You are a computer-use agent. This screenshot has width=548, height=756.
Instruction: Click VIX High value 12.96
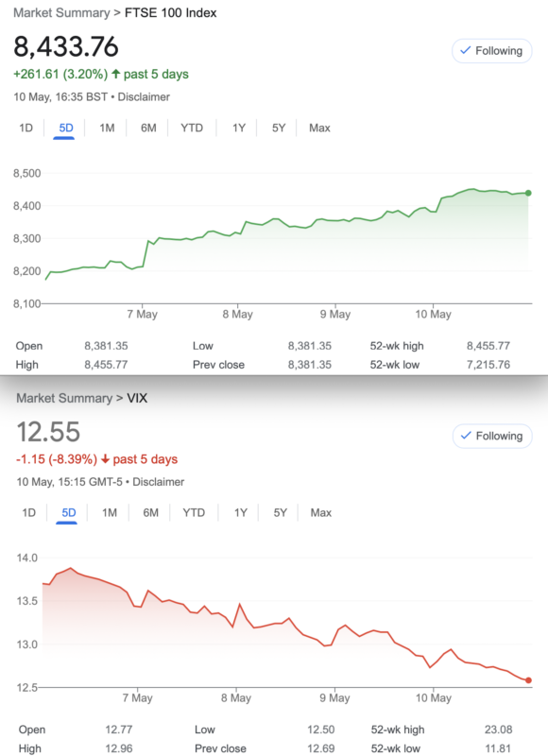(x=118, y=748)
